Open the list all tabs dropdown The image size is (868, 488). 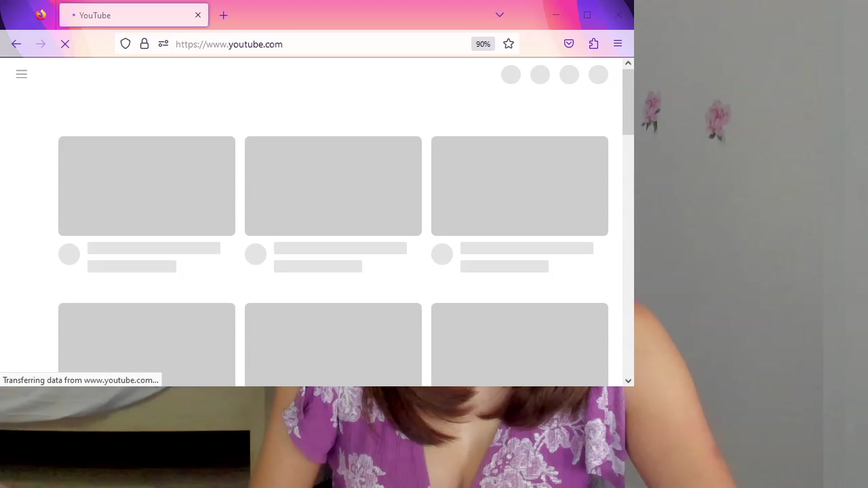click(x=500, y=15)
